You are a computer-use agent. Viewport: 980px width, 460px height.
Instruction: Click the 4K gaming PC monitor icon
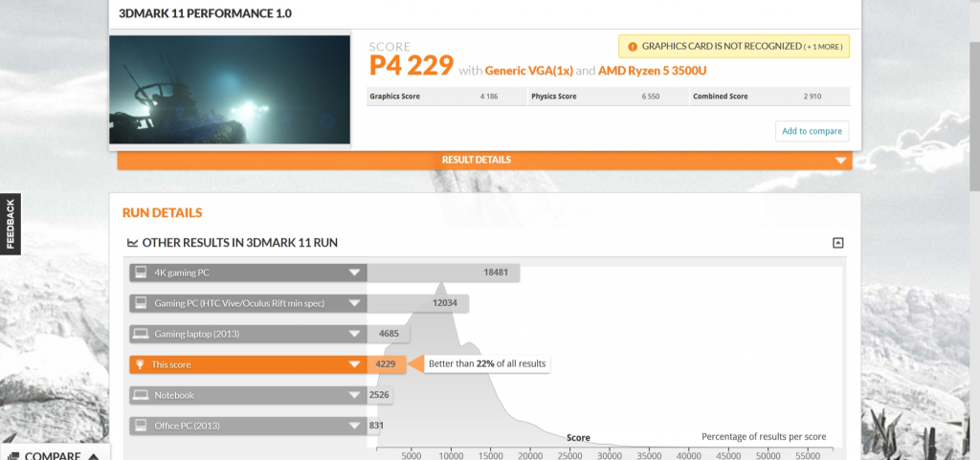142,273
